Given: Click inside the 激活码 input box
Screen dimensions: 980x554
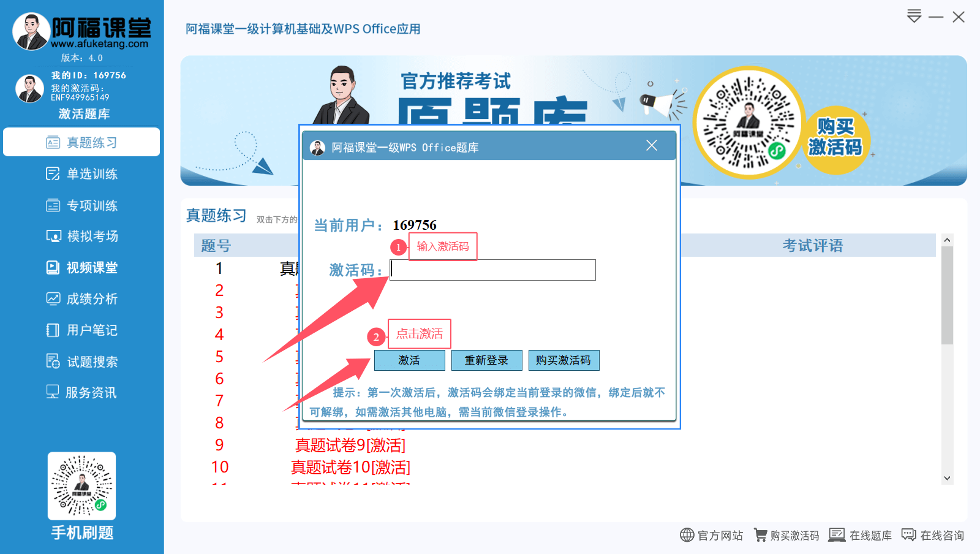Looking at the screenshot, I should point(492,270).
